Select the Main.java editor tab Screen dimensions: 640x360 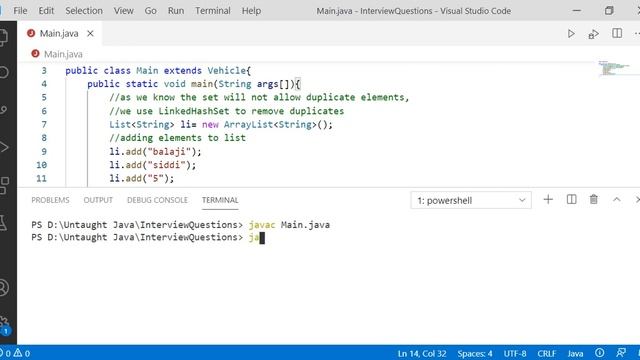59,33
